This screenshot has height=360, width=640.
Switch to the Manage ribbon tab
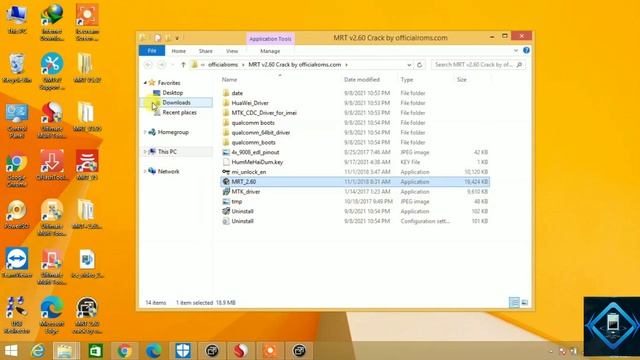270,51
